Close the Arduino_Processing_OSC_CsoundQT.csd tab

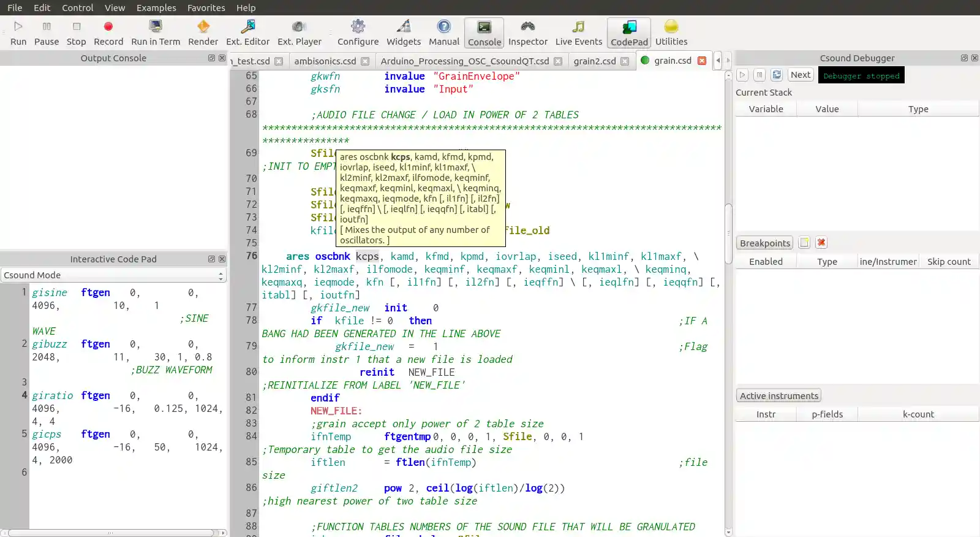tap(558, 61)
